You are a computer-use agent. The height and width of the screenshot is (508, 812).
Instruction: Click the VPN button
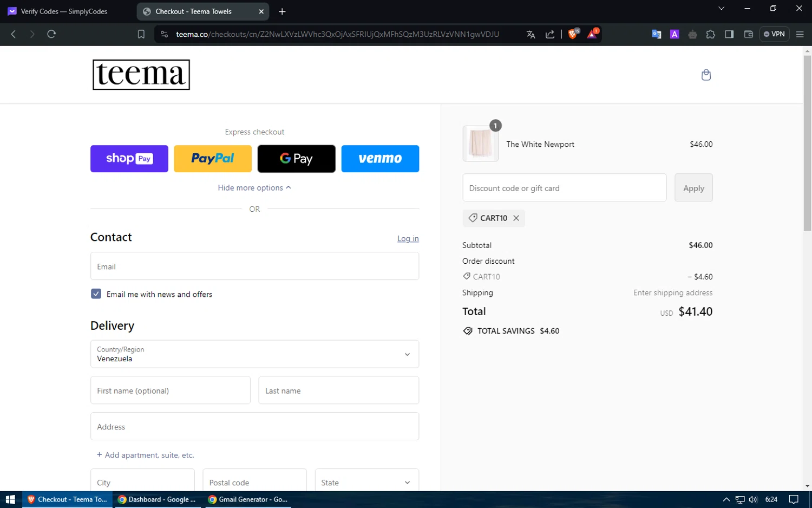click(774, 34)
